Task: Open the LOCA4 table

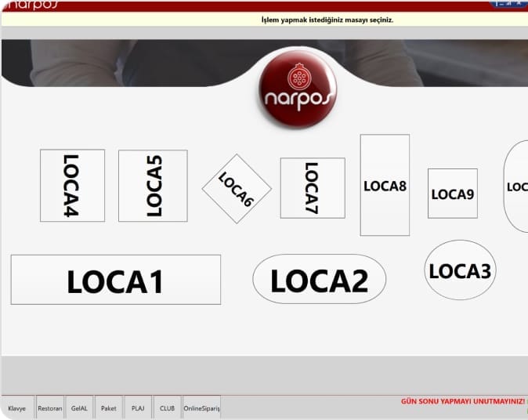Action: 72,186
